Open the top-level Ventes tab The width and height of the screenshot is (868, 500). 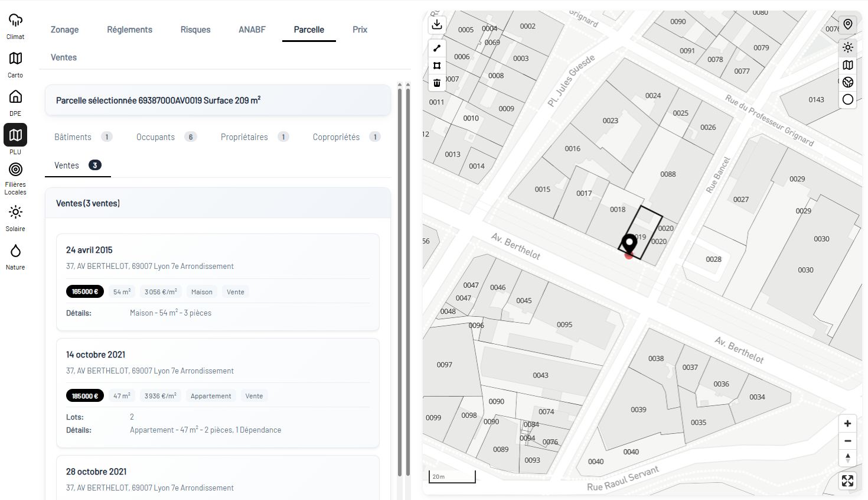[x=64, y=57]
